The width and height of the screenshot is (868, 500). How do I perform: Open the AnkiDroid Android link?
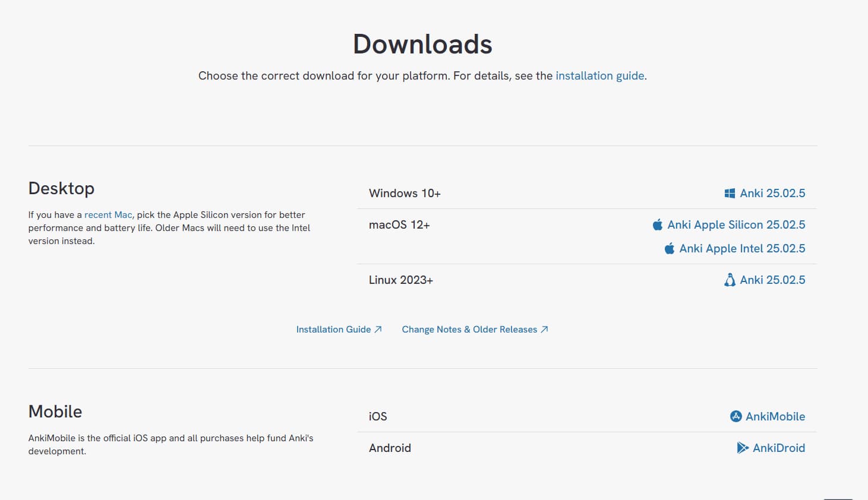click(x=779, y=448)
